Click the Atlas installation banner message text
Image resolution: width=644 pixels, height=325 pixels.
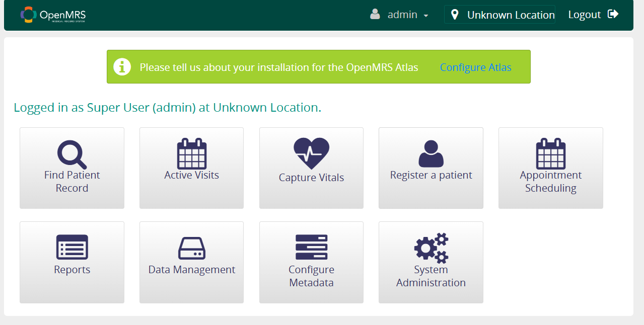(279, 67)
